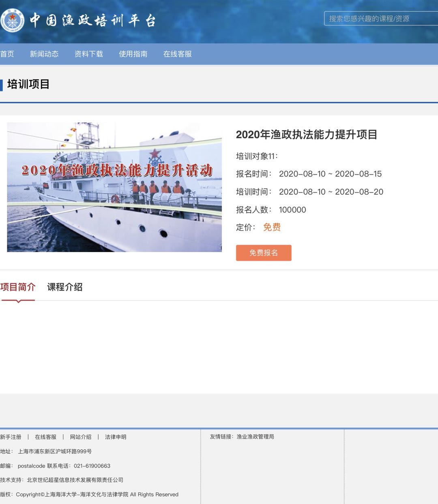Switch to the 项目简介 tab
This screenshot has height=504, width=438.
coord(18,287)
